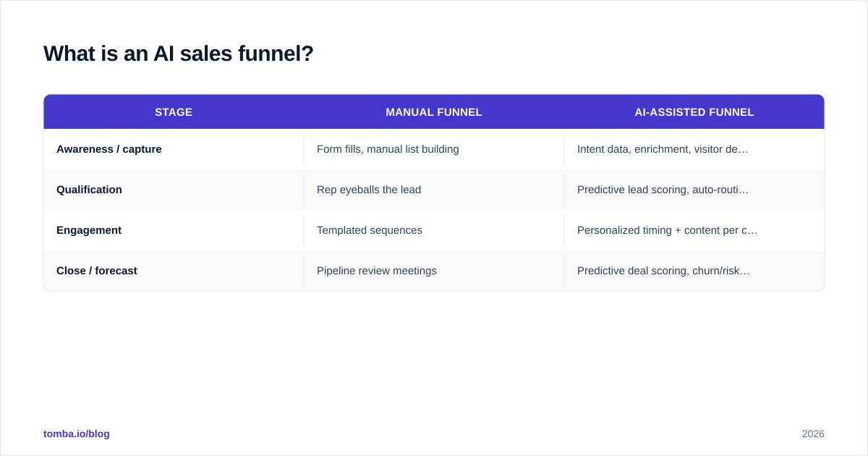Click the "Qualification" stage cell
Image resolution: width=868 pixels, height=456 pixels.
pos(174,190)
